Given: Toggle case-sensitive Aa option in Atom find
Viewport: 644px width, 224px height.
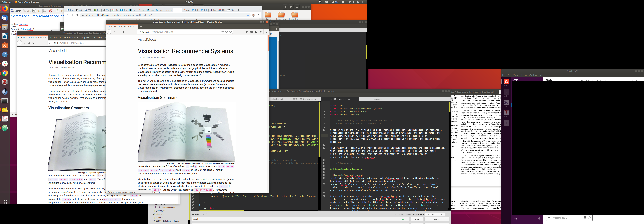Looking at the screenshot, I should [x=433, y=214].
